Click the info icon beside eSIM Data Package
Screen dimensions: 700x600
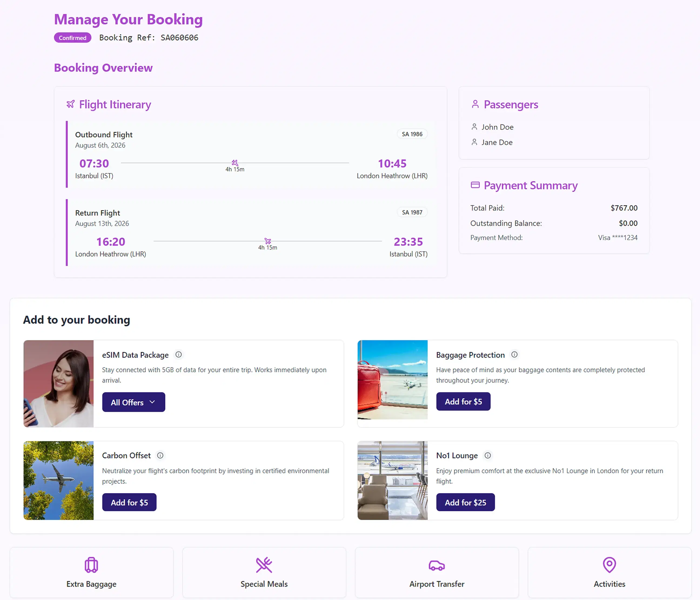[179, 355]
